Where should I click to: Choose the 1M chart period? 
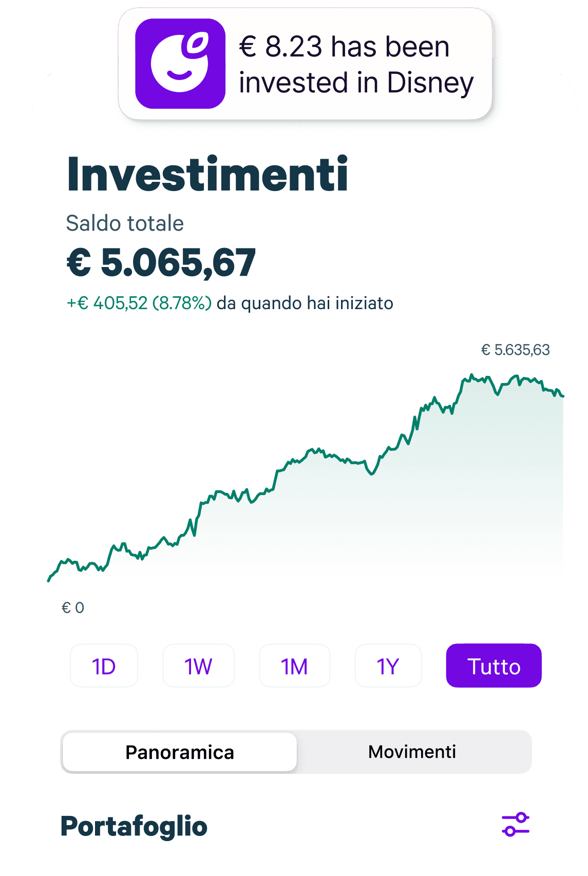tap(294, 666)
